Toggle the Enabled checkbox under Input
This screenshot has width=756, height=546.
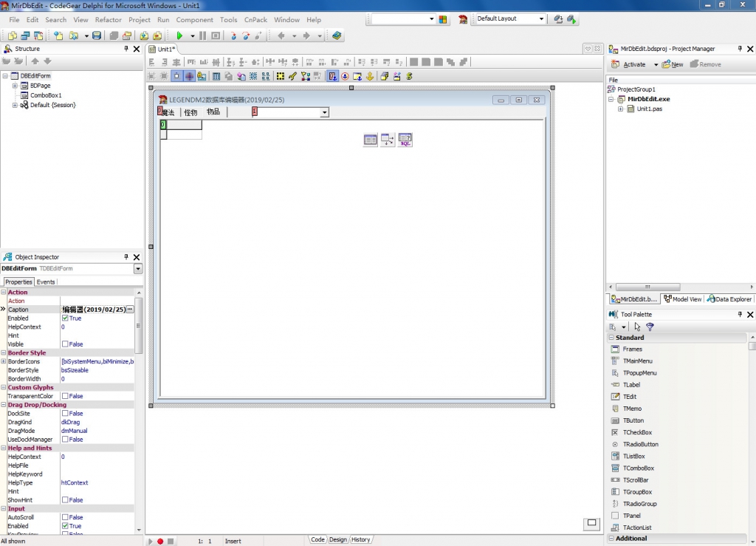click(x=65, y=526)
